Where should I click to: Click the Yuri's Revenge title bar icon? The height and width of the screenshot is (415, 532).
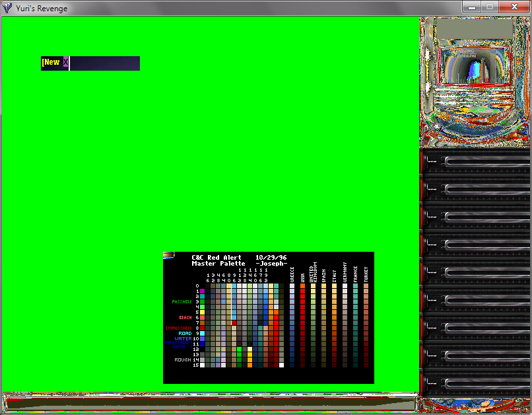(x=7, y=7)
